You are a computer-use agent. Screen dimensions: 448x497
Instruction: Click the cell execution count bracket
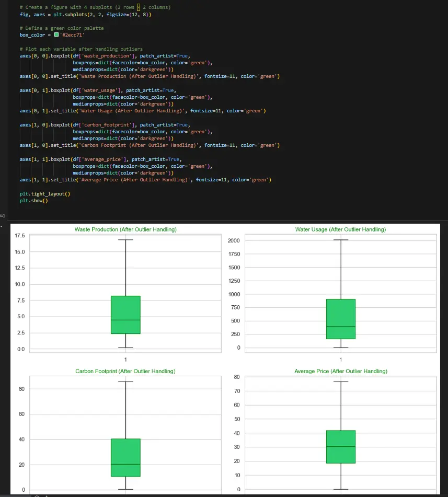[x=2, y=215]
